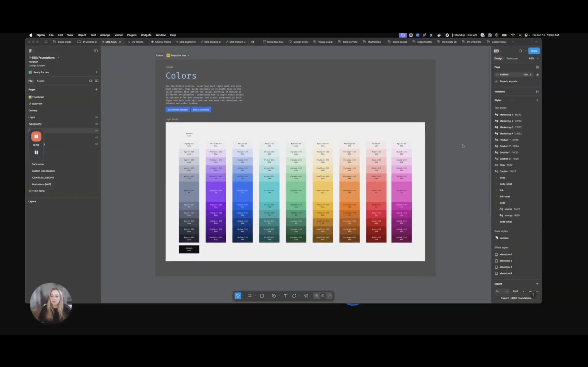Select the Rectangle tool

[x=262, y=296]
